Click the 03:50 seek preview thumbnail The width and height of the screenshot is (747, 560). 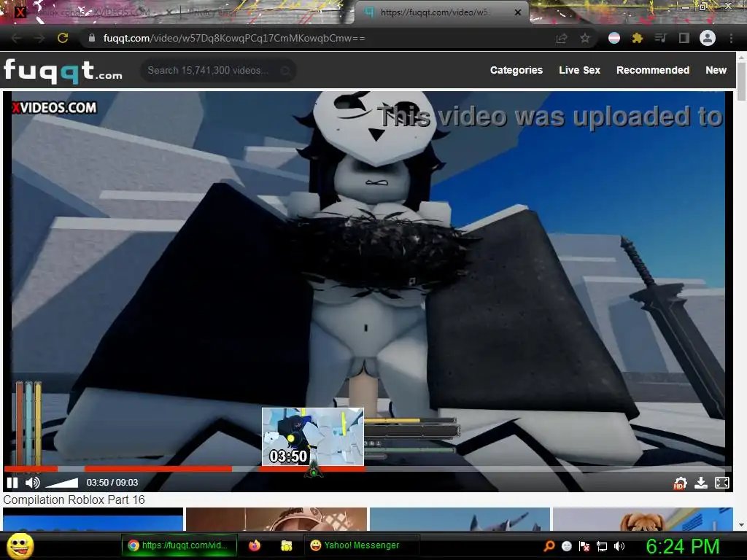tap(313, 437)
